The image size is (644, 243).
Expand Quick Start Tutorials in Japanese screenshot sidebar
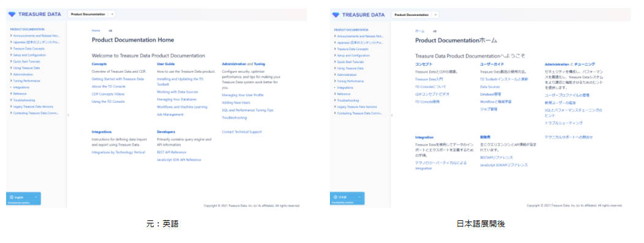click(349, 62)
